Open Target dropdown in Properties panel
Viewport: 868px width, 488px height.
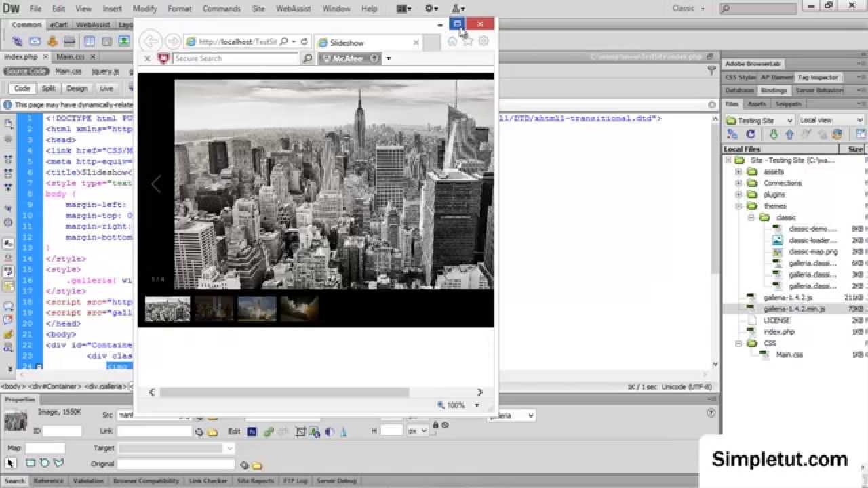(176, 448)
